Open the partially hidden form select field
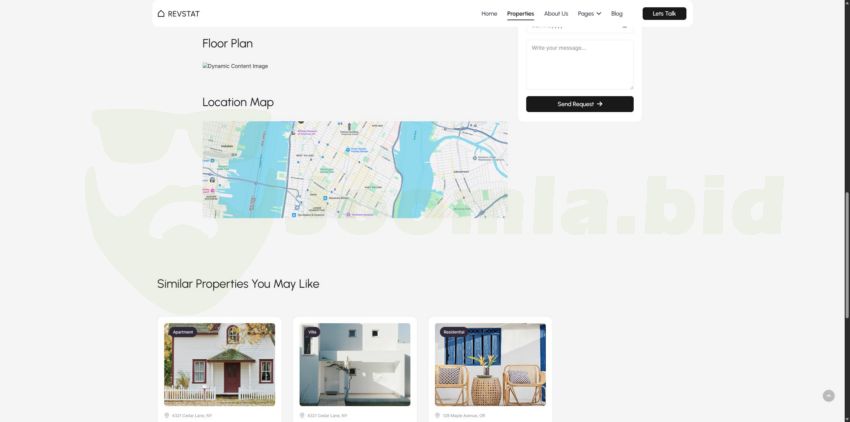Viewport: 850px width, 422px height. pyautogui.click(x=579, y=28)
